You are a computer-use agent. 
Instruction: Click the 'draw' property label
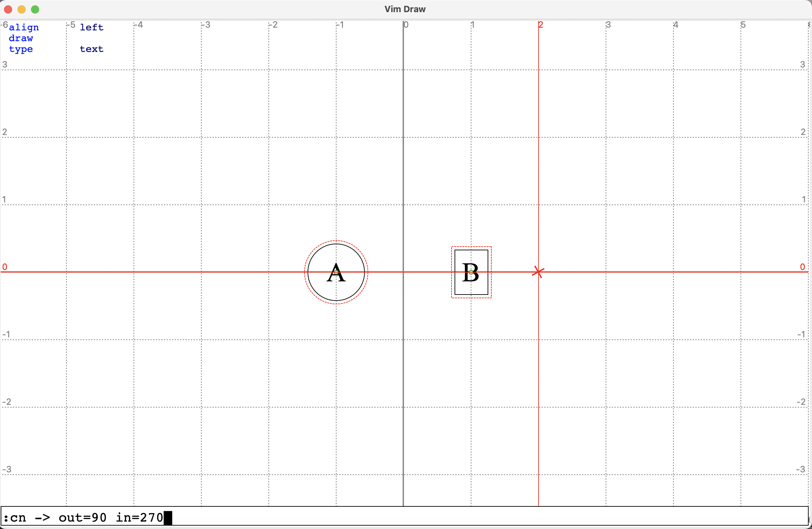tap(21, 38)
